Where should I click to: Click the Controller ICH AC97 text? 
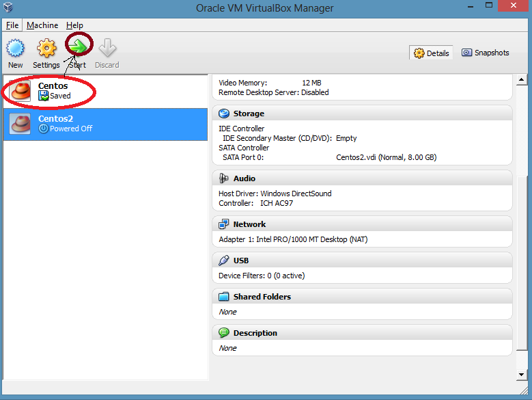point(256,203)
